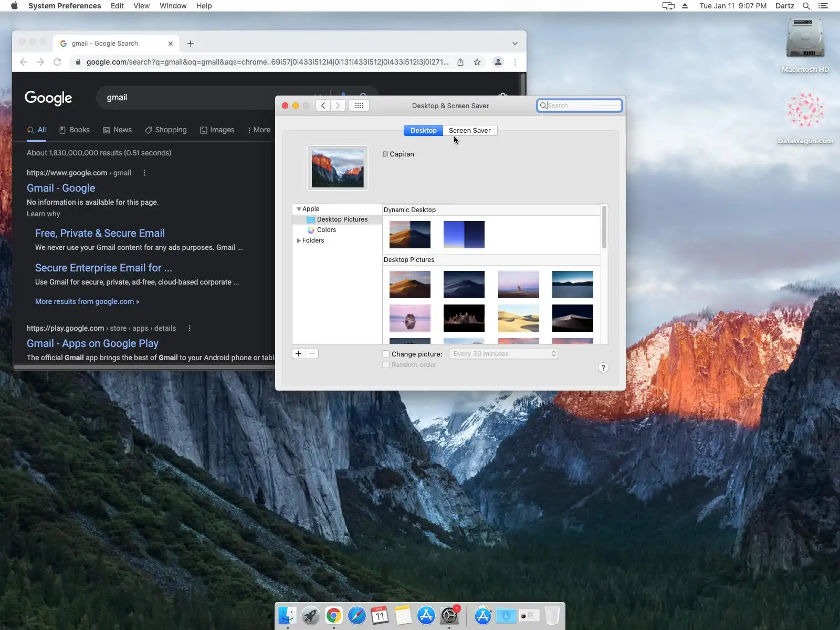This screenshot has width=840, height=630.
Task: Click the eject icon in menu bar
Action: tap(685, 6)
